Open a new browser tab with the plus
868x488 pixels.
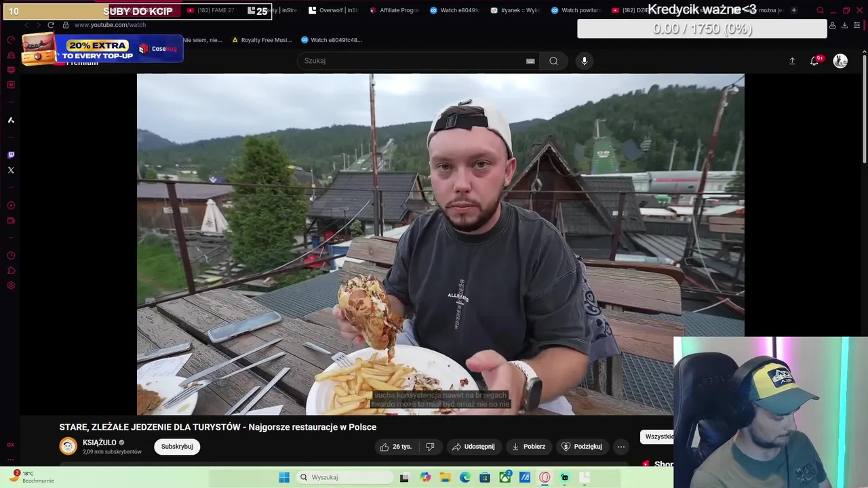pos(793,10)
